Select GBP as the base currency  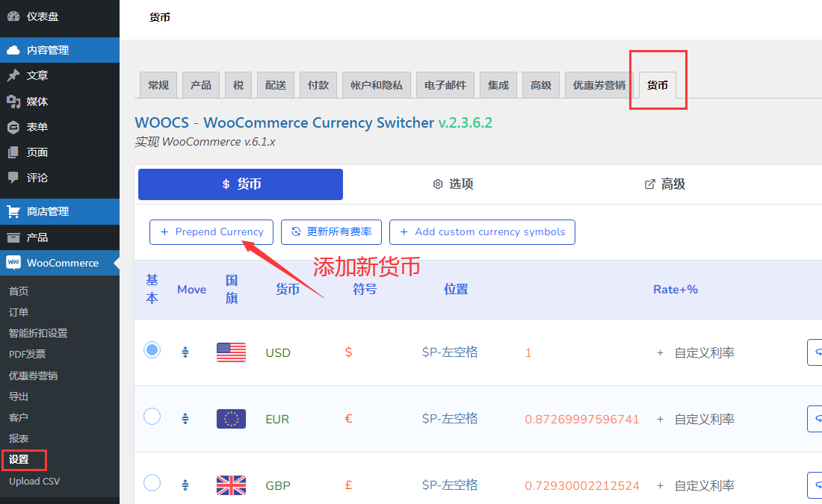pyautogui.click(x=152, y=482)
